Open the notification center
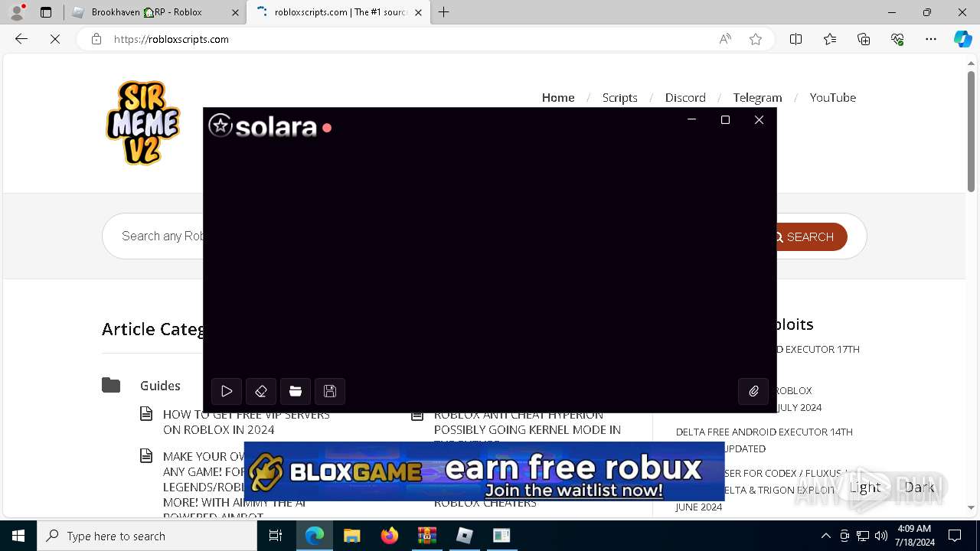This screenshot has width=980, height=551. coord(955,536)
